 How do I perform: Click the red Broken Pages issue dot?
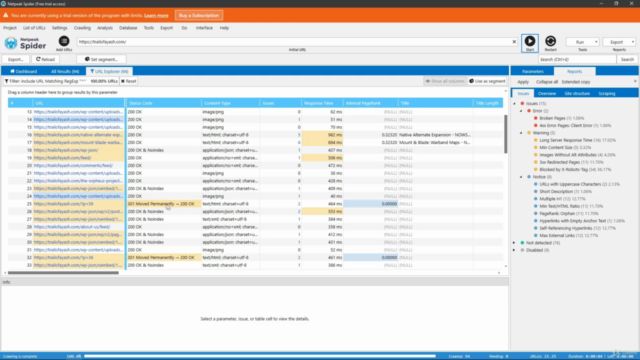coord(536,118)
